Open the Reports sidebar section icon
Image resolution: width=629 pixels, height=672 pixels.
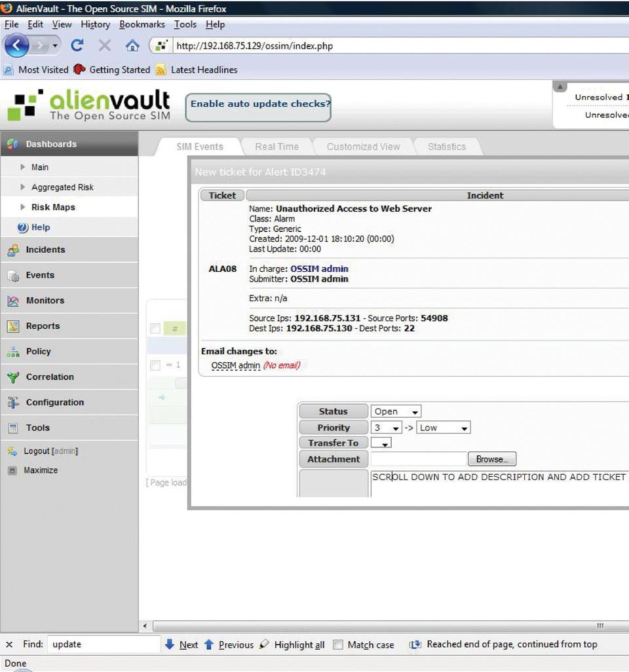pyautogui.click(x=13, y=326)
